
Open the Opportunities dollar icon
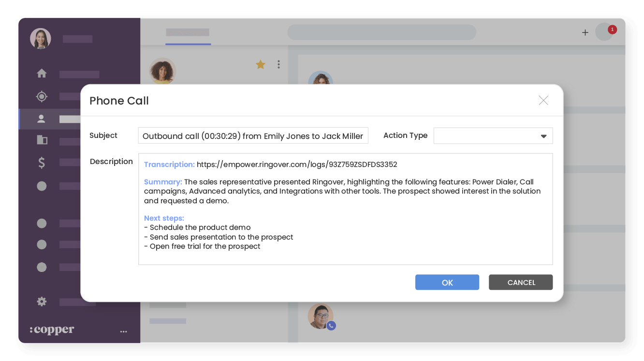(x=42, y=163)
